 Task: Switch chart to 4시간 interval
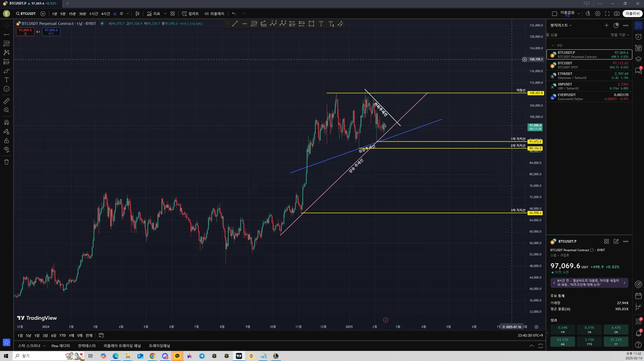point(106,14)
